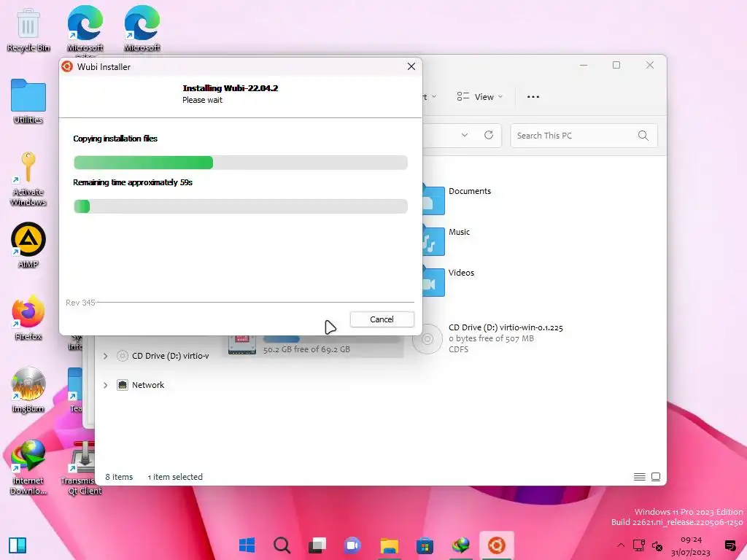This screenshot has width=747, height=560.
Task: Open the clock and date flyout
Action: click(691, 545)
